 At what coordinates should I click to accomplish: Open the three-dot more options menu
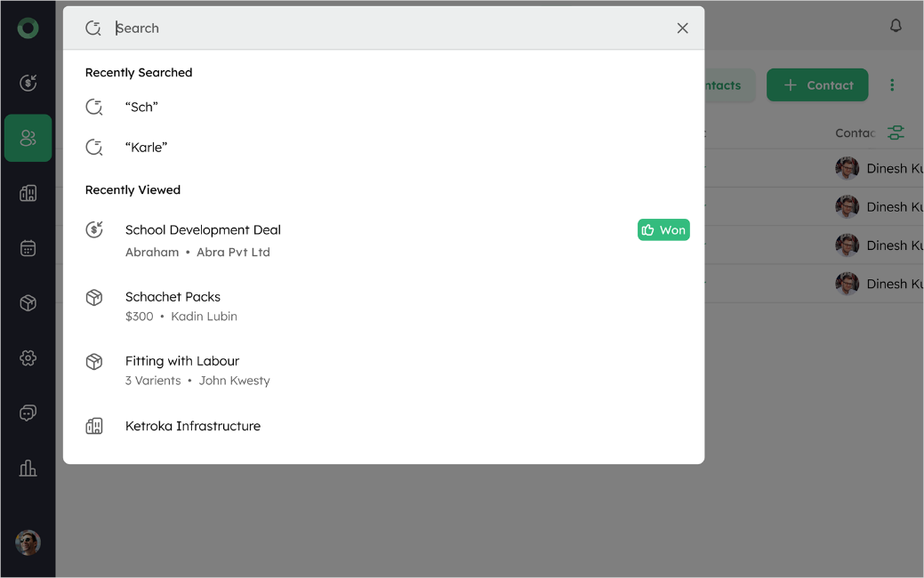892,85
